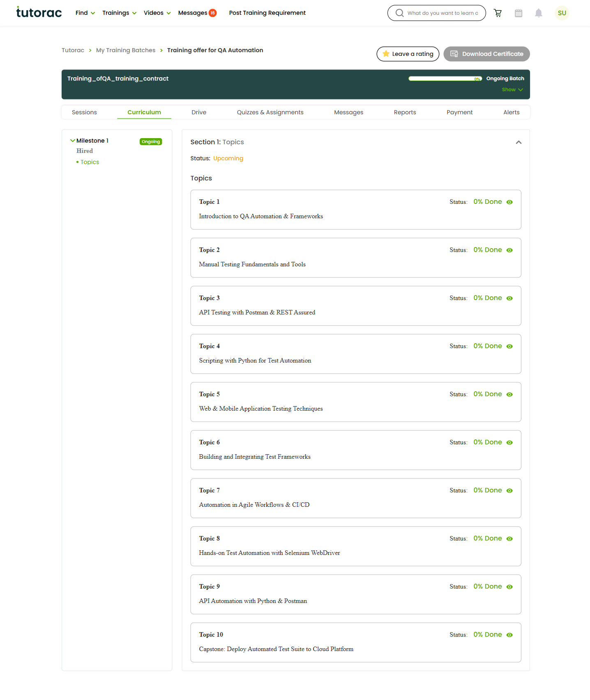Click '0% Done' status for Topic 5

coord(487,394)
